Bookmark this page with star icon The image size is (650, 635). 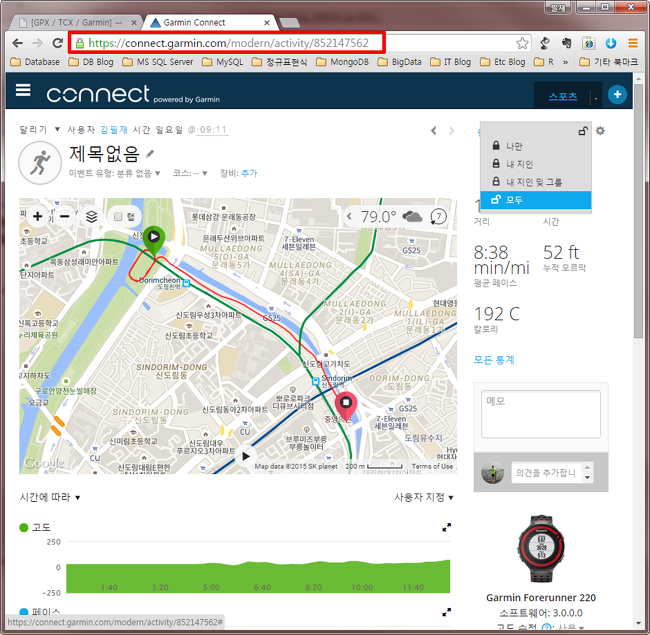click(x=522, y=43)
